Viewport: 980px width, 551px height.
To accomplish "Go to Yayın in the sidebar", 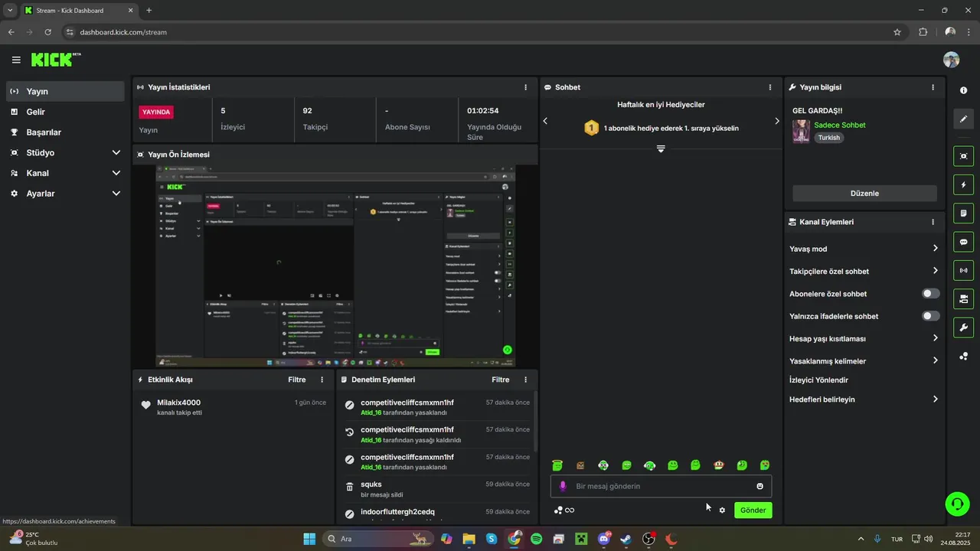I will [x=65, y=91].
